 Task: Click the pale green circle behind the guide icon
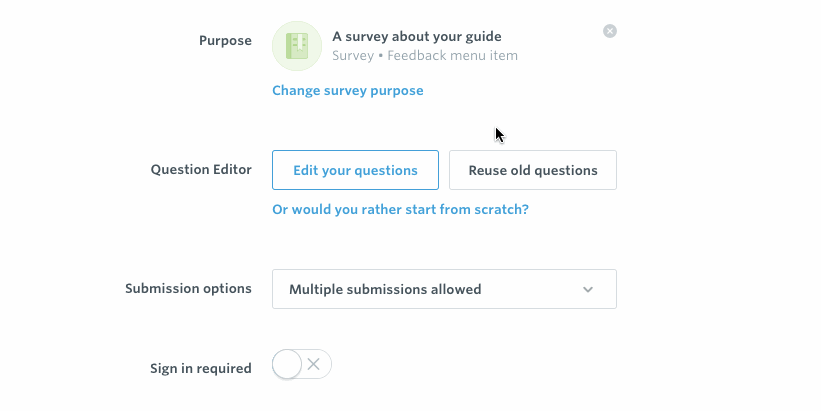[297, 46]
